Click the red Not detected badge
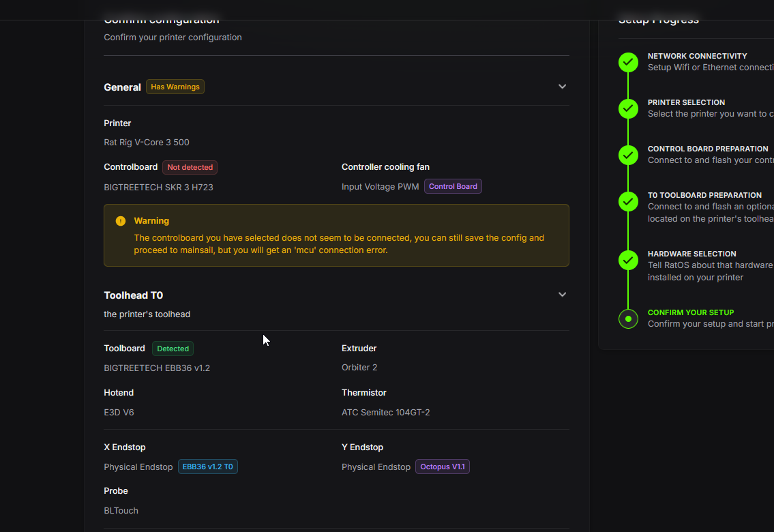 (x=190, y=167)
